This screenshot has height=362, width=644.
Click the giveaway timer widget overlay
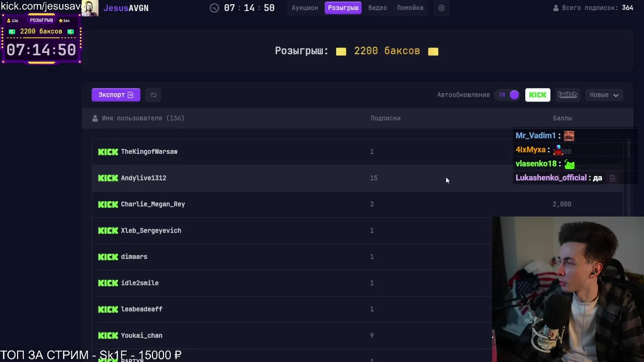pos(41,39)
